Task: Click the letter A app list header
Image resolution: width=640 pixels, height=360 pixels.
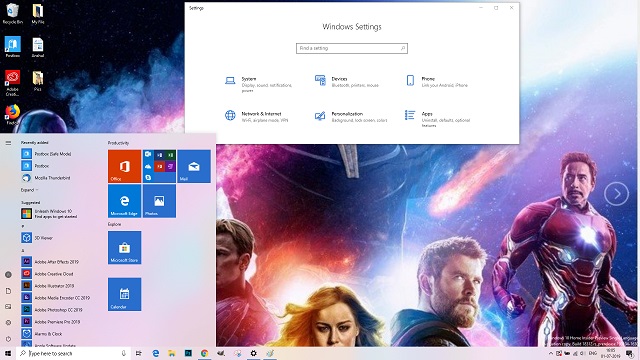Action: point(23,250)
